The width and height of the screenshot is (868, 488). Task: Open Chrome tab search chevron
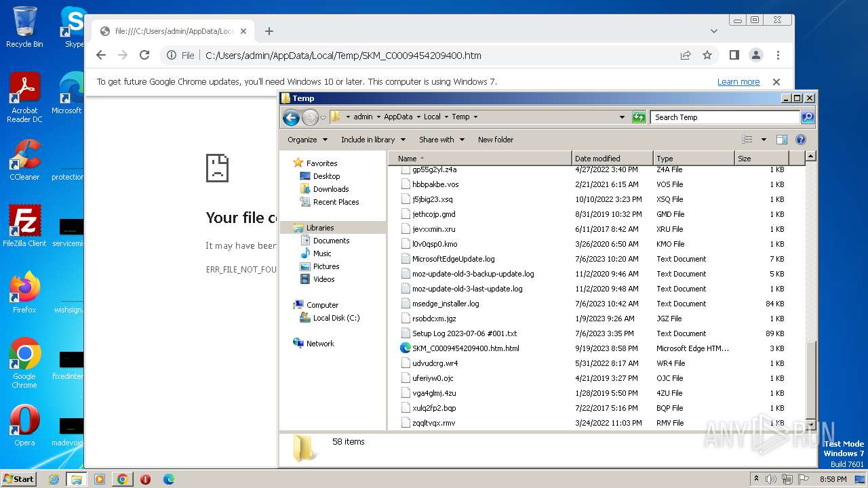(x=714, y=31)
